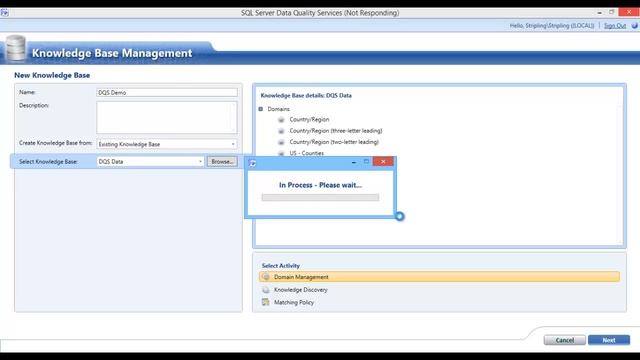Click the In Process progress bar
Viewport: 640px width, 360px height.
pos(320,198)
